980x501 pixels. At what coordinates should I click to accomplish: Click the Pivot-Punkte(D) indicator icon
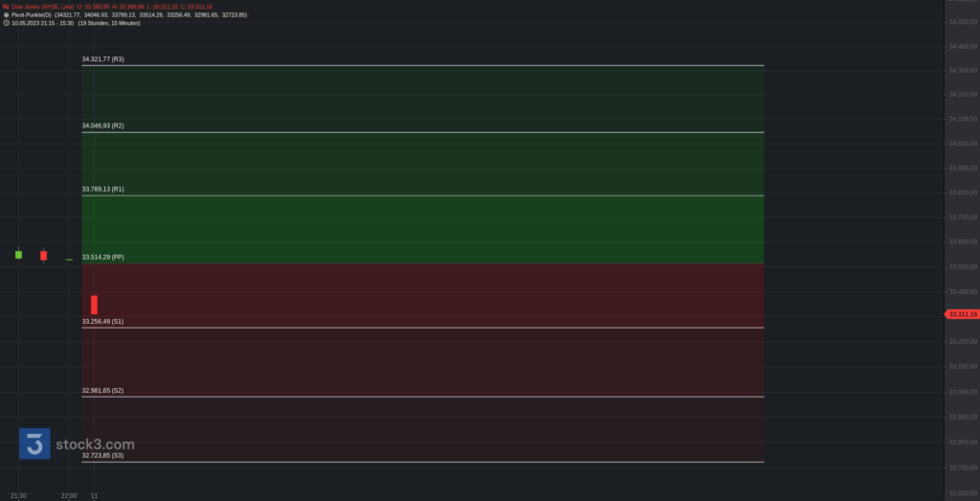coord(7,14)
